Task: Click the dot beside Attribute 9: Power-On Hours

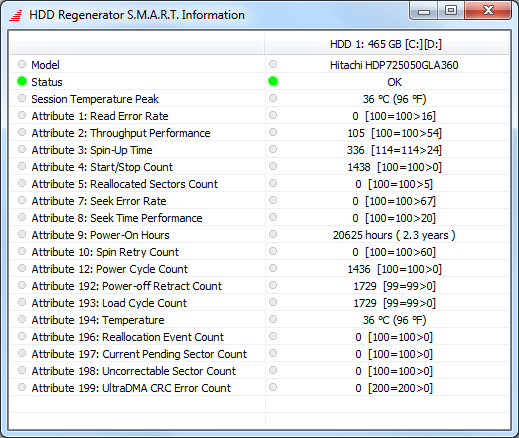Action: (x=22, y=234)
